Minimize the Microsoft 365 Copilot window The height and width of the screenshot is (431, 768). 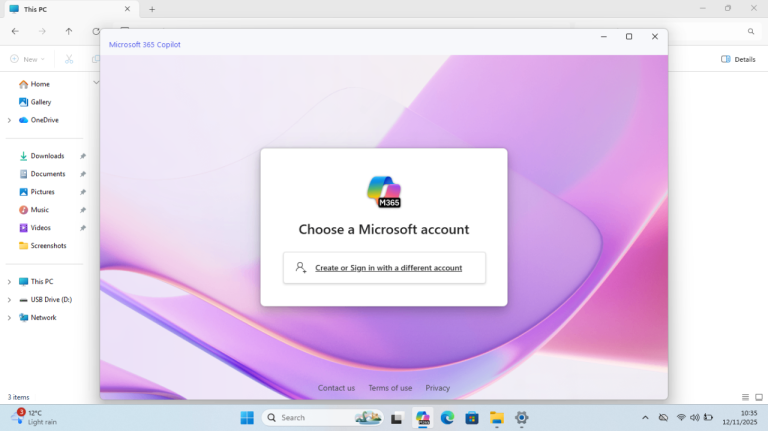pos(603,37)
